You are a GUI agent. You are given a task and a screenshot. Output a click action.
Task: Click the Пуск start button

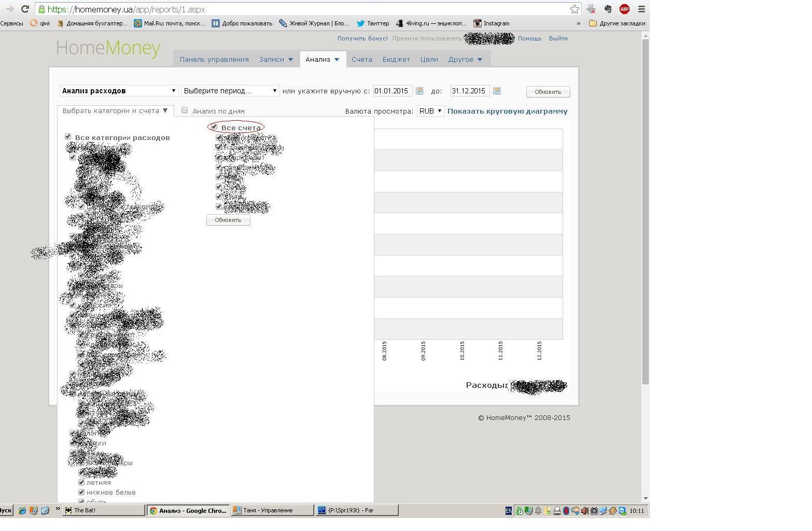point(6,510)
